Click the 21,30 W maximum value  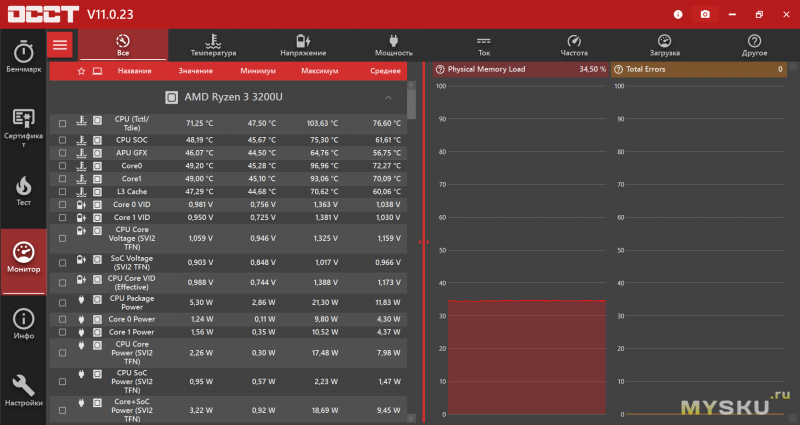click(325, 303)
